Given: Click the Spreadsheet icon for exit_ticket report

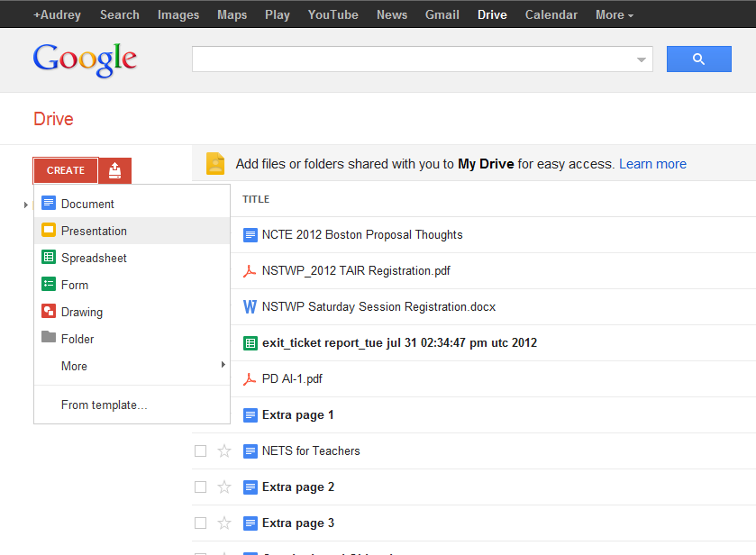Looking at the screenshot, I should (x=250, y=342).
